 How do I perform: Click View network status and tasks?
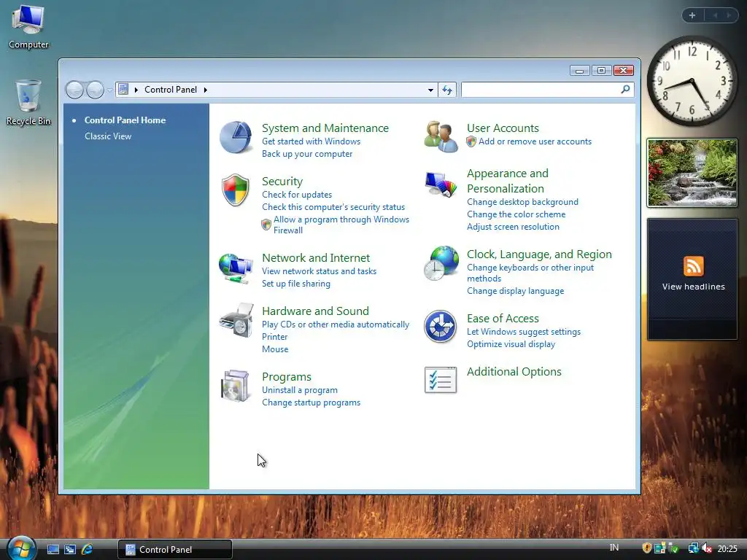pos(319,271)
